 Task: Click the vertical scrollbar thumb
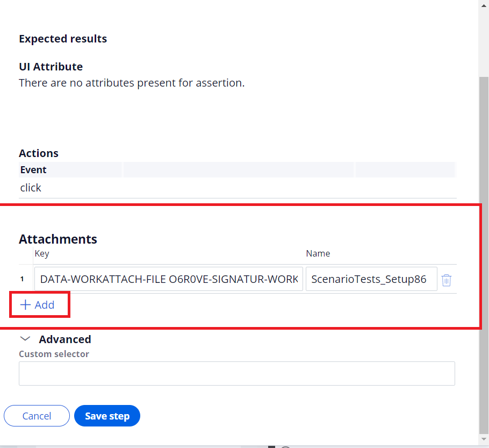coord(484,255)
